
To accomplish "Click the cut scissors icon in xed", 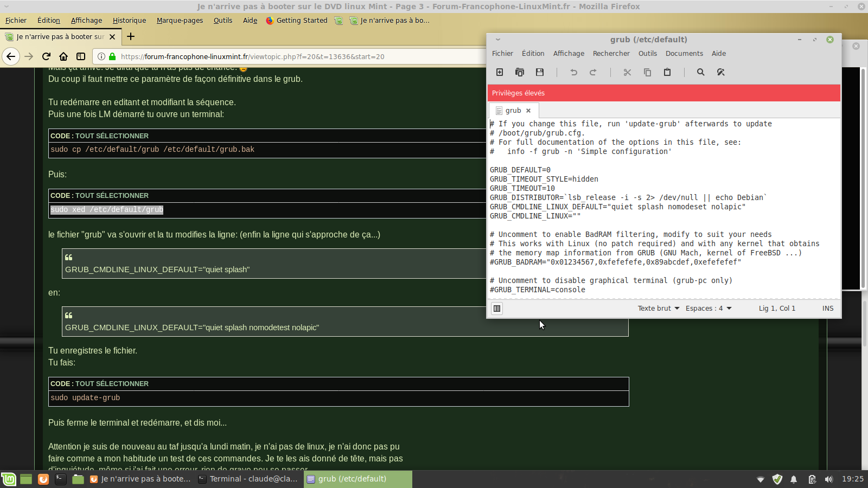I will coord(627,72).
